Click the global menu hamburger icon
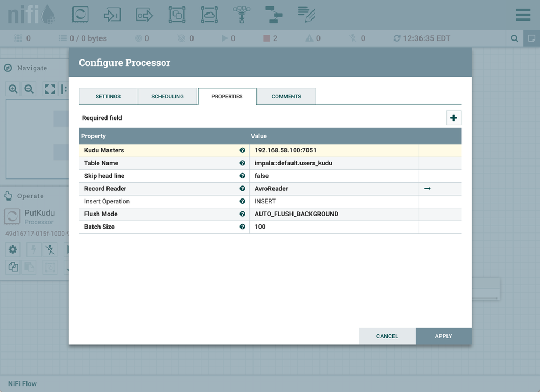This screenshot has width=540, height=392. (523, 15)
